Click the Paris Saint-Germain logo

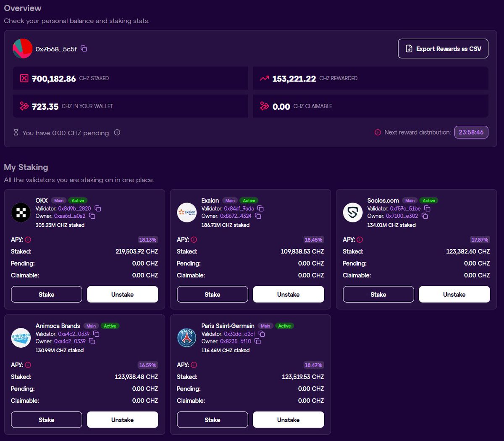[x=187, y=338]
